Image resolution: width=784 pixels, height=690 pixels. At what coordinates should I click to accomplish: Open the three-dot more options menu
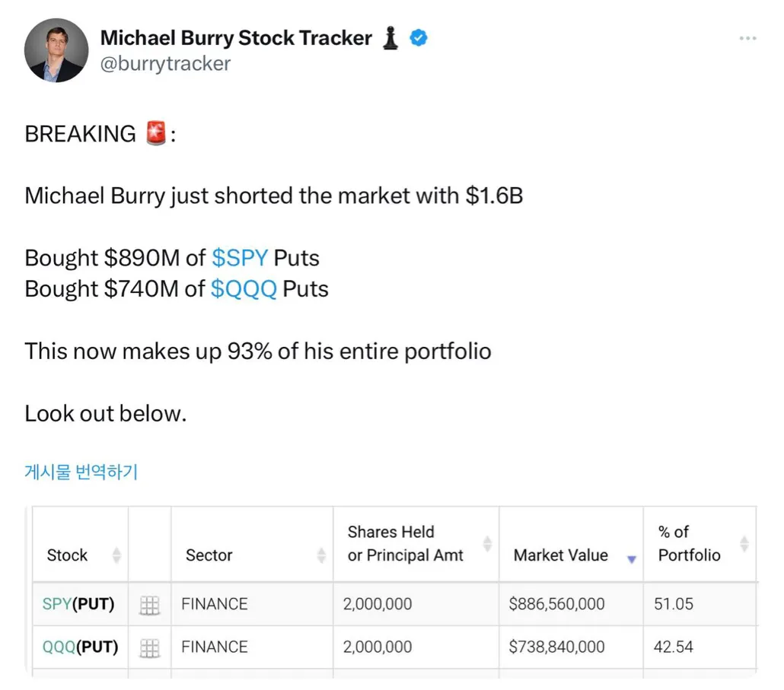coord(747,38)
